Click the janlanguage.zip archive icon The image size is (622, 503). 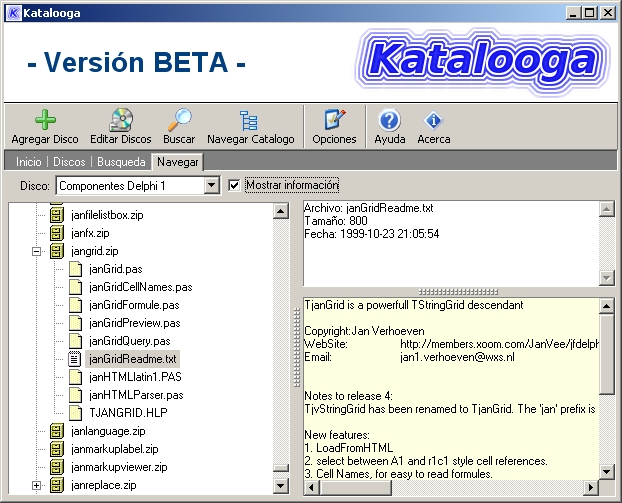coord(57,431)
